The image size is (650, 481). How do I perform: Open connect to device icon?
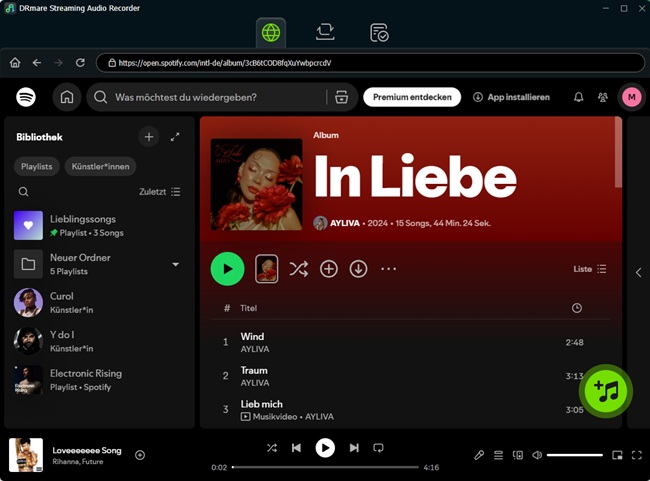pos(518,455)
